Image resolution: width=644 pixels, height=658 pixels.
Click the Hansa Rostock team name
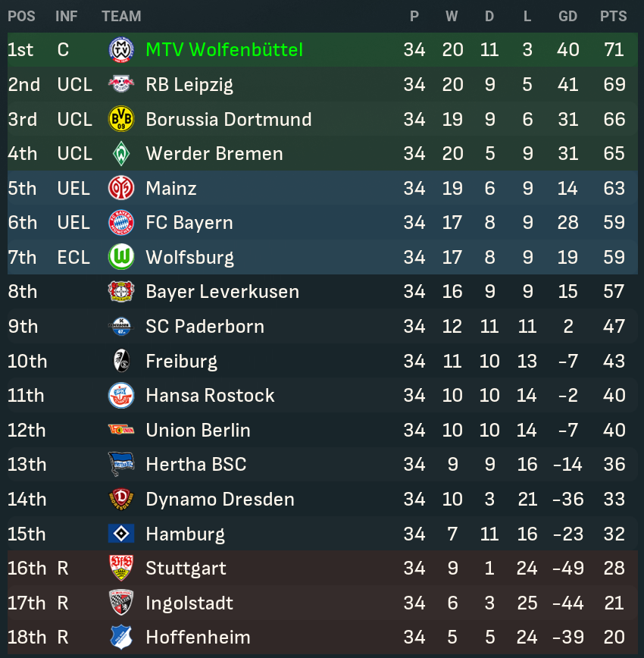[210, 395]
